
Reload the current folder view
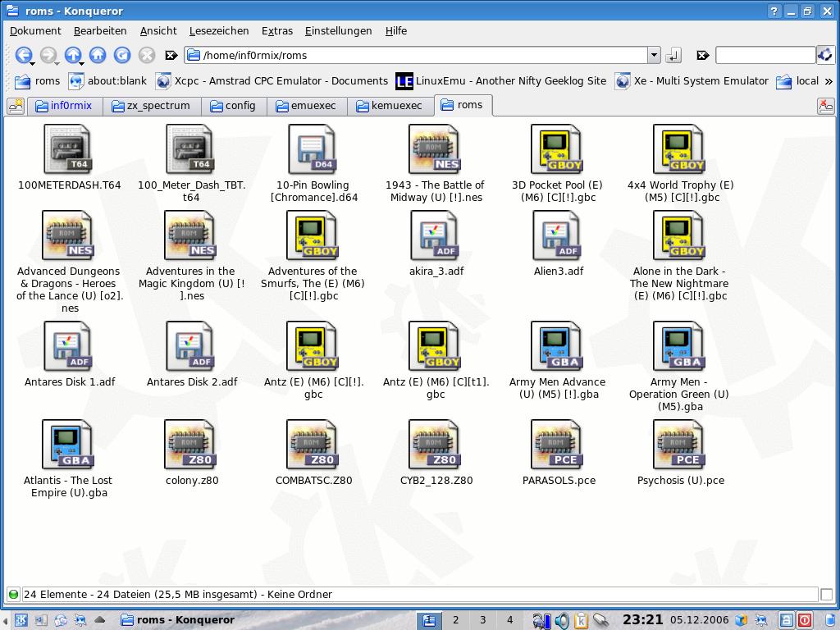(x=122, y=55)
